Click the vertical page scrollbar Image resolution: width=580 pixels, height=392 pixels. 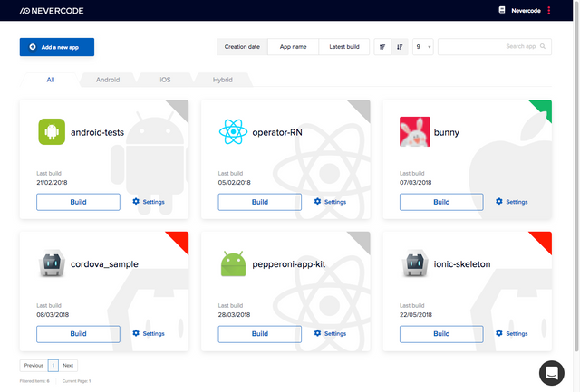pyautogui.click(x=576, y=176)
